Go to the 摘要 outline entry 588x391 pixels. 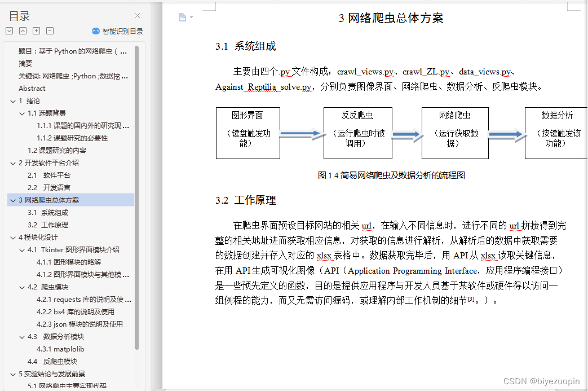[25, 63]
